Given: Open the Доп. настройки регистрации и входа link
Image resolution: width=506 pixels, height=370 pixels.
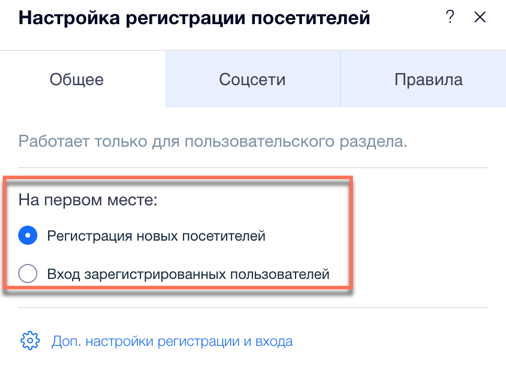Looking at the screenshot, I should (x=172, y=341).
